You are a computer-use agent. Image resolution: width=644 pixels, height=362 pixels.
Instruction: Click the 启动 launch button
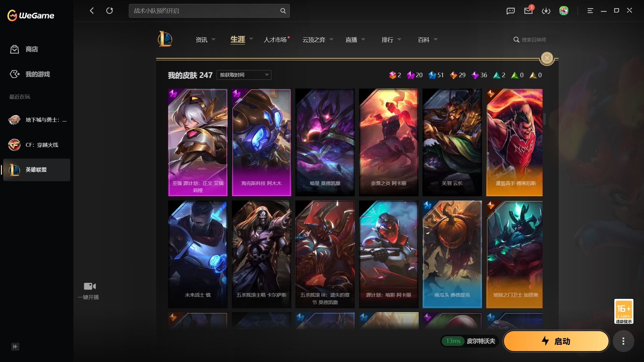tap(556, 341)
